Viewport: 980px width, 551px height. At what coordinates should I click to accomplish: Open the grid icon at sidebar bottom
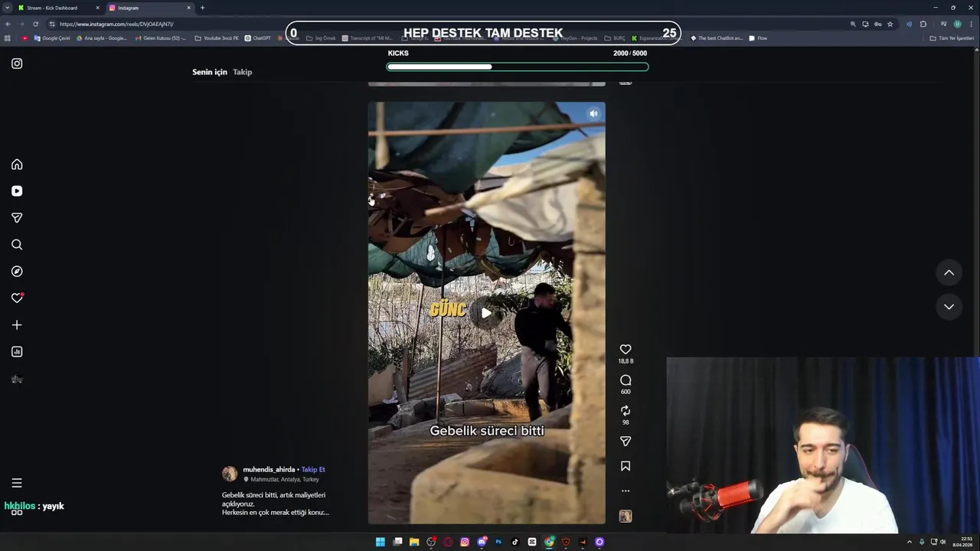coord(17,511)
